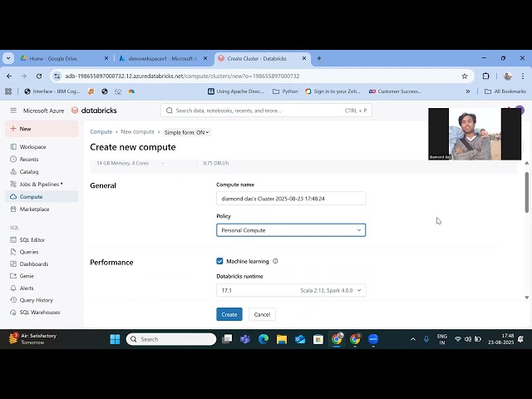The image size is (532, 399).
Task: Click the Queries sidebar icon
Action: pos(13,252)
